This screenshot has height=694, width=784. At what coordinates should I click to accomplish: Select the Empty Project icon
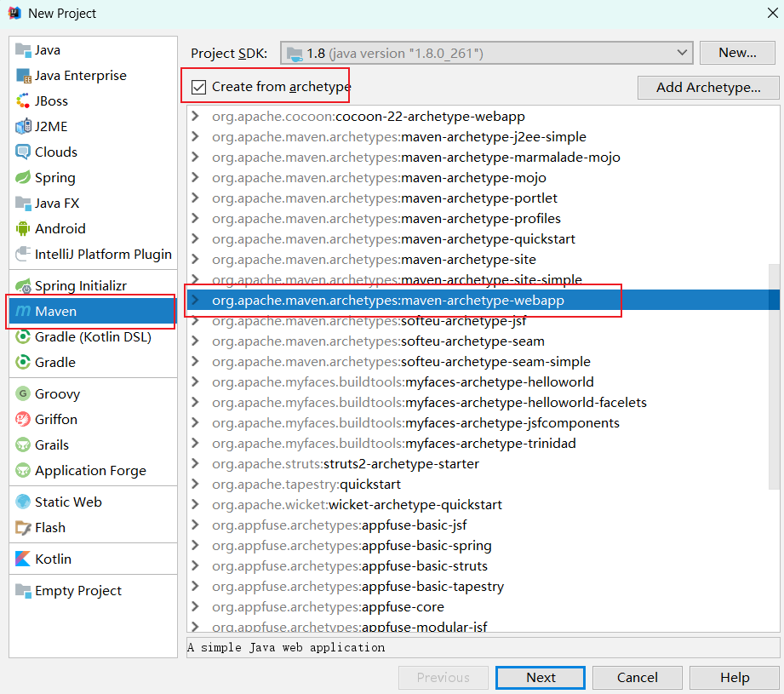point(23,590)
